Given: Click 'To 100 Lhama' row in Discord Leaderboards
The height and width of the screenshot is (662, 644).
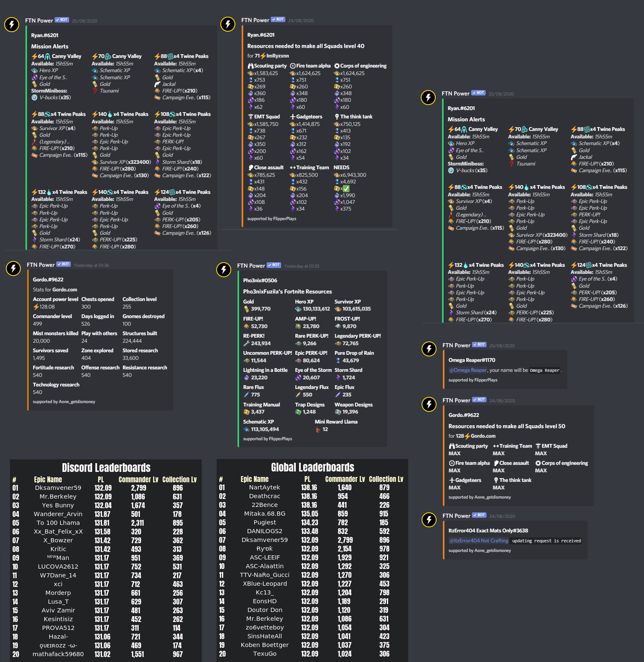Looking at the screenshot, I should 106,523.
